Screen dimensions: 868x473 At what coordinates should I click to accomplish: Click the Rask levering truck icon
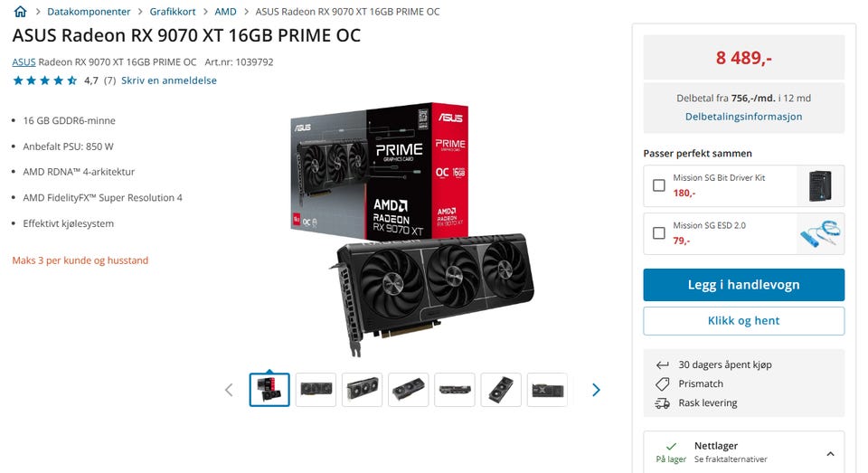pyautogui.click(x=662, y=403)
